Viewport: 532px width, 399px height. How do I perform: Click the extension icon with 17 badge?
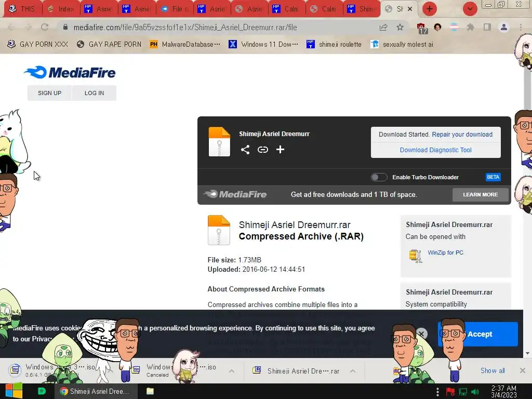[x=421, y=28]
